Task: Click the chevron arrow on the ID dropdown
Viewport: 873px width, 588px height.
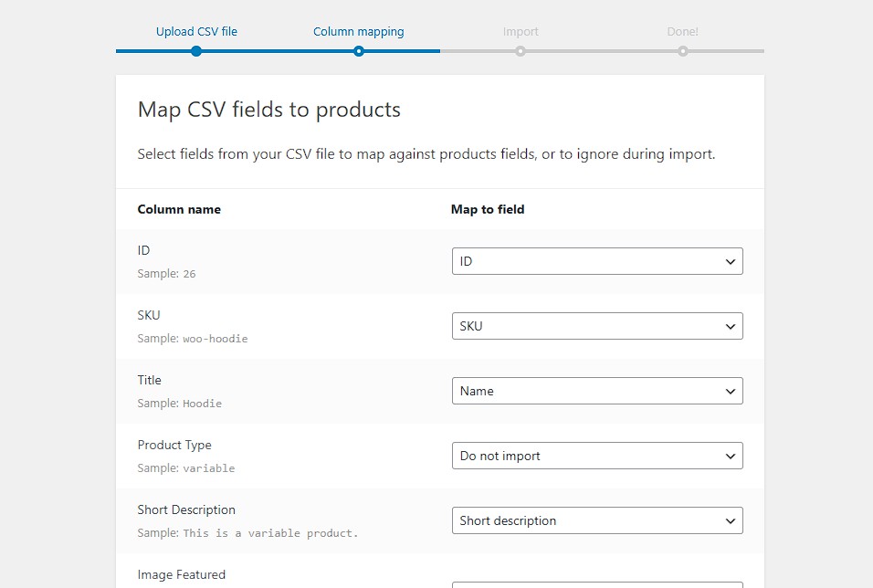Action: (731, 262)
